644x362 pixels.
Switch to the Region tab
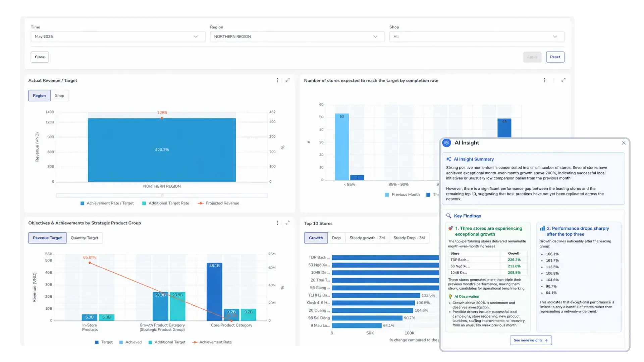pos(39,96)
